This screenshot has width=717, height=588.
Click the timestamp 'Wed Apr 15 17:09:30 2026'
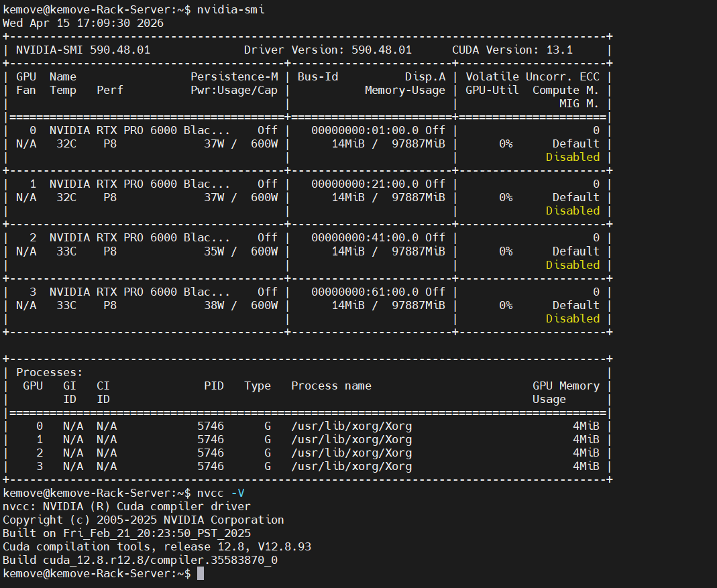pyautogui.click(x=82, y=23)
